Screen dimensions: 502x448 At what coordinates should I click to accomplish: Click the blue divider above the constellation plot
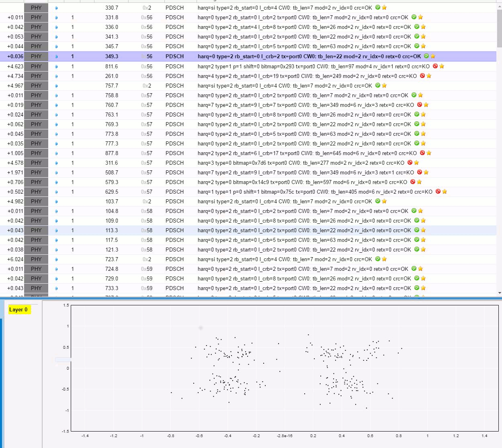(251, 299)
